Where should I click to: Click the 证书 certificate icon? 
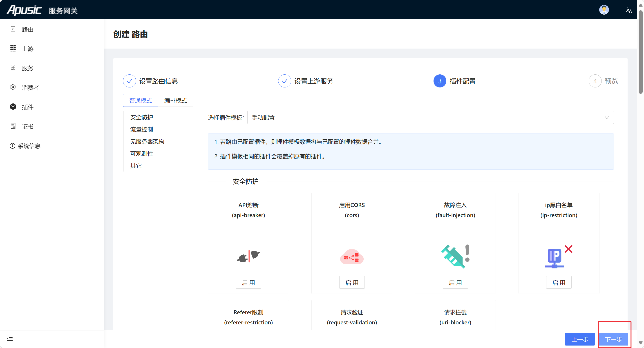click(13, 126)
